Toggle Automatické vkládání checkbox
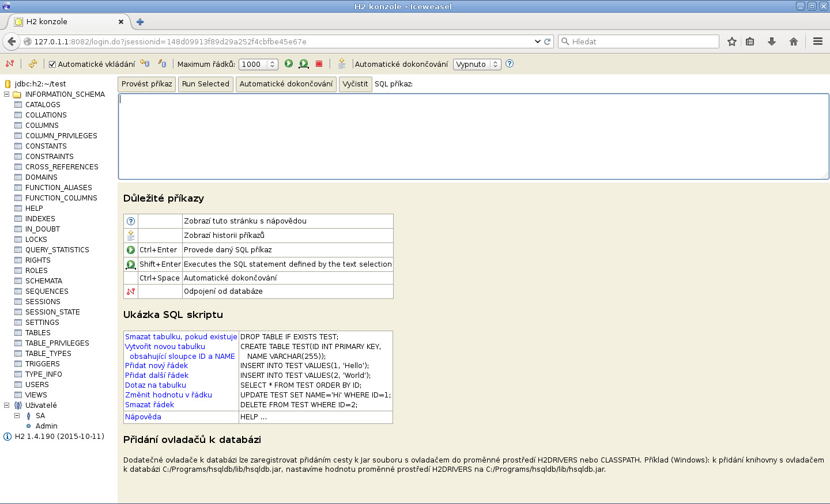This screenshot has width=830, height=504. pos(52,65)
